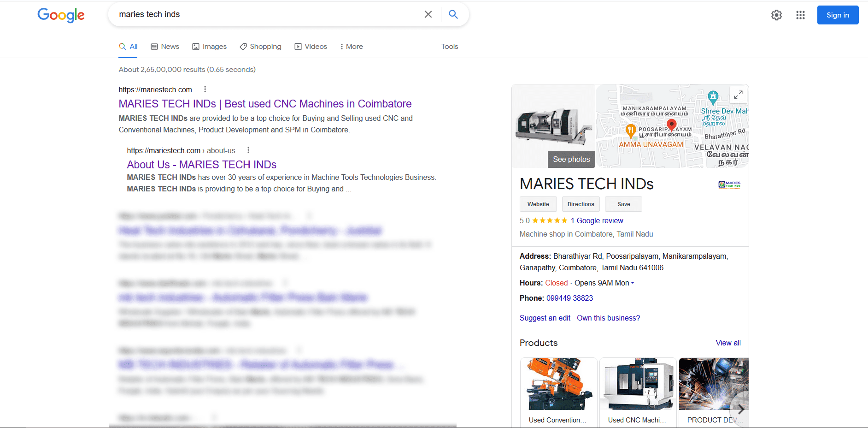Expand the More search menu
Viewport: 868px width, 428px height.
click(x=352, y=47)
